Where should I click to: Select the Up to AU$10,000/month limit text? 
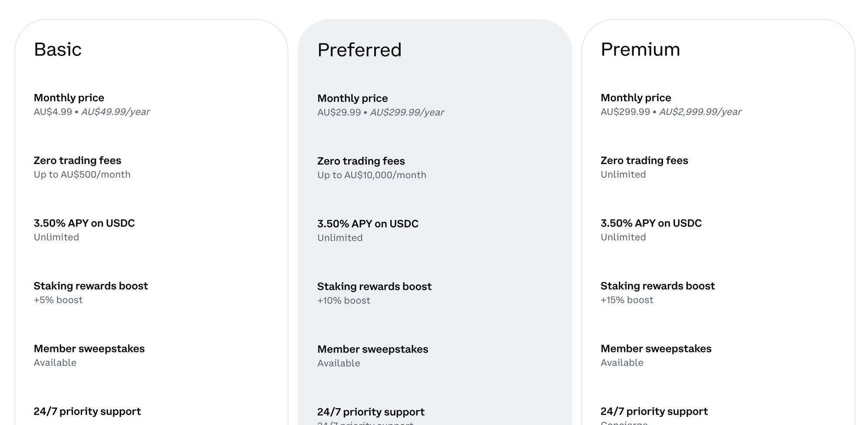tap(372, 175)
